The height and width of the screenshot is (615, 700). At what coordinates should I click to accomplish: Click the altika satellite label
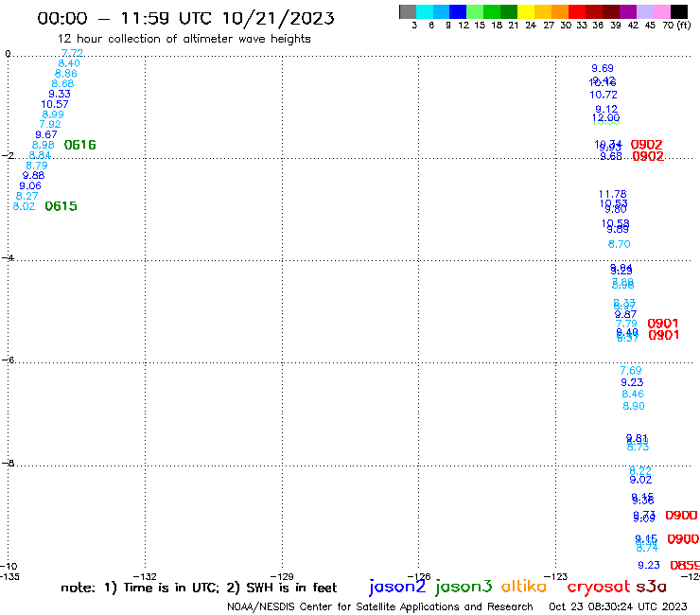pyautogui.click(x=523, y=587)
